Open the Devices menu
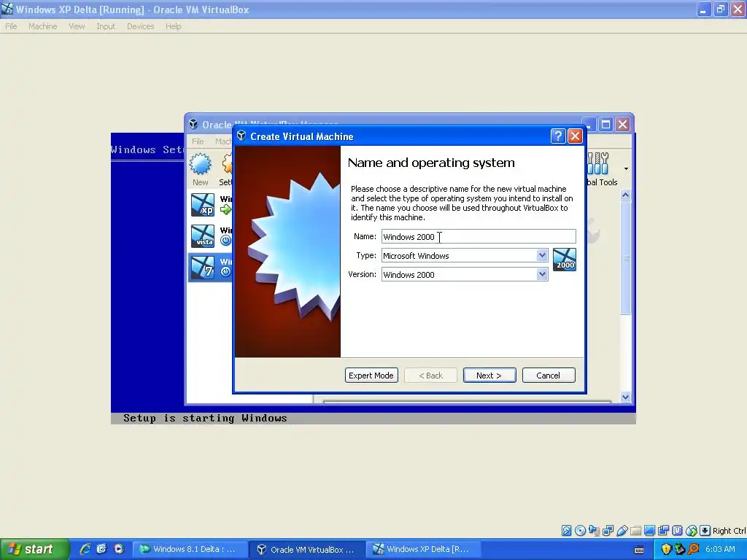747x560 pixels. 141,26
